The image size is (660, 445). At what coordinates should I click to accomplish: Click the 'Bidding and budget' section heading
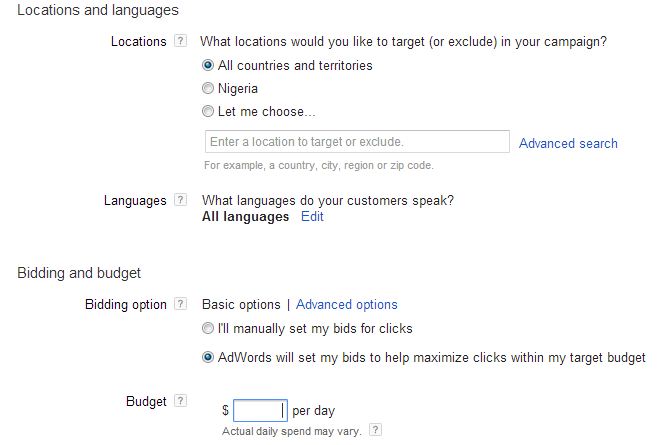(79, 272)
